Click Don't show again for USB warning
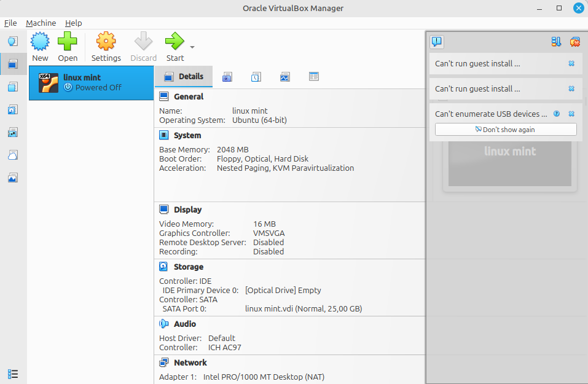This screenshot has width=588, height=384. [x=505, y=130]
